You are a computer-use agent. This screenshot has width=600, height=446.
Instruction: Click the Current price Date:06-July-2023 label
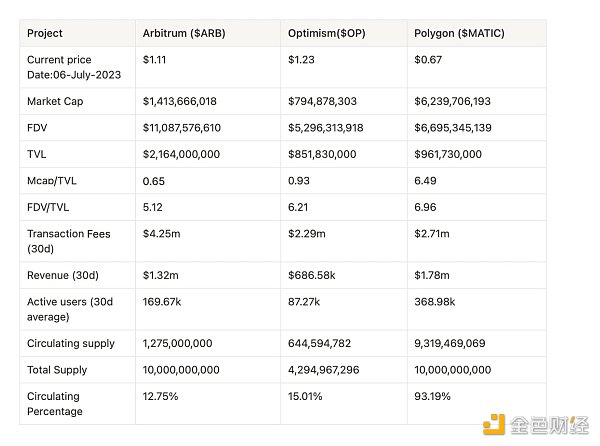(74, 67)
